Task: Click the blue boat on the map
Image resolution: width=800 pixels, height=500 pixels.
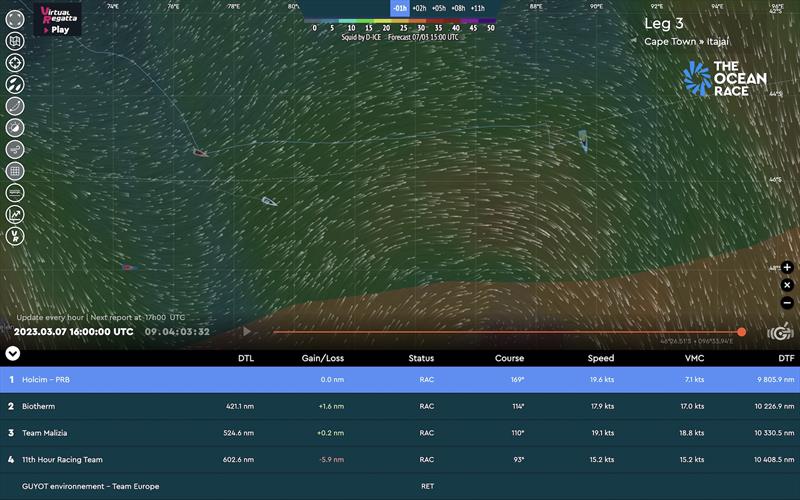Action: 583,140
